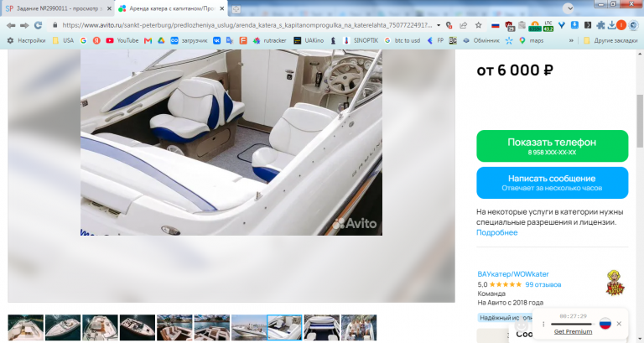
Task: Select thumbnail of boat speeding on water
Action: pos(249,327)
